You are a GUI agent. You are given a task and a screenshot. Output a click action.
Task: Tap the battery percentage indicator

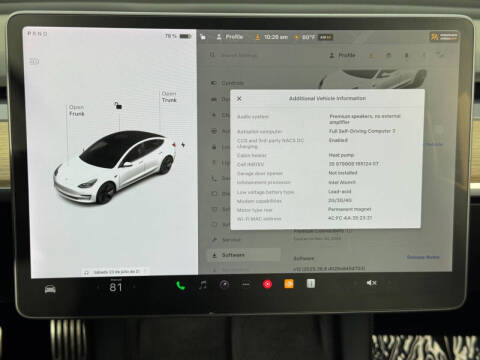pos(178,36)
